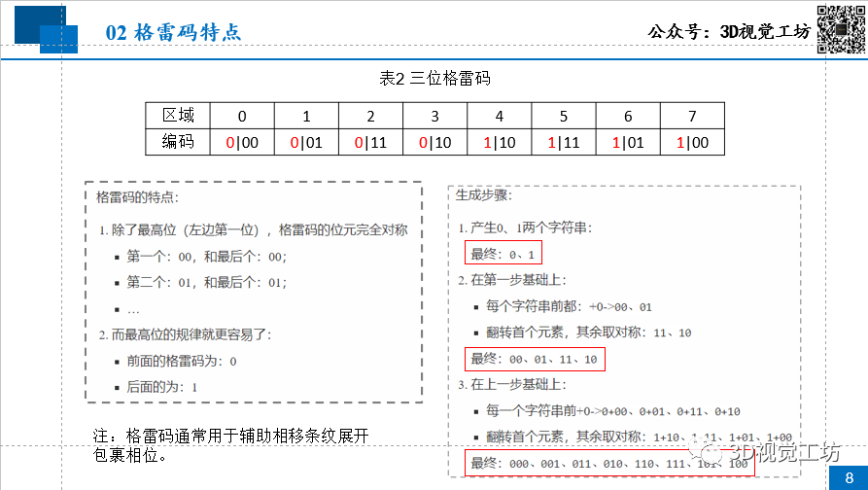Click step '3. 在上一步基础上:'
The image size is (868, 490).
pyautogui.click(x=512, y=385)
